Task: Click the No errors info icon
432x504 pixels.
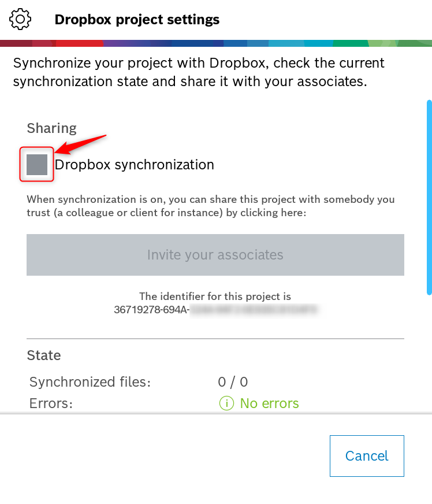Action: (x=226, y=403)
